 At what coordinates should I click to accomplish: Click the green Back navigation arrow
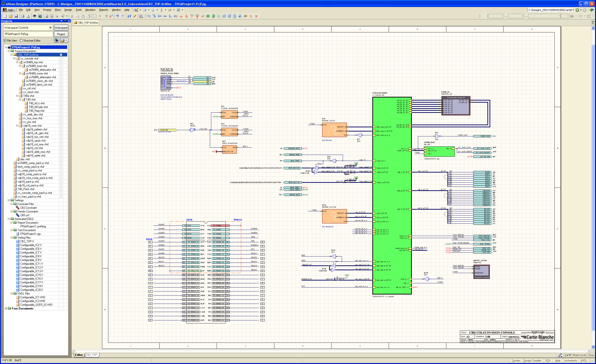click(577, 10)
